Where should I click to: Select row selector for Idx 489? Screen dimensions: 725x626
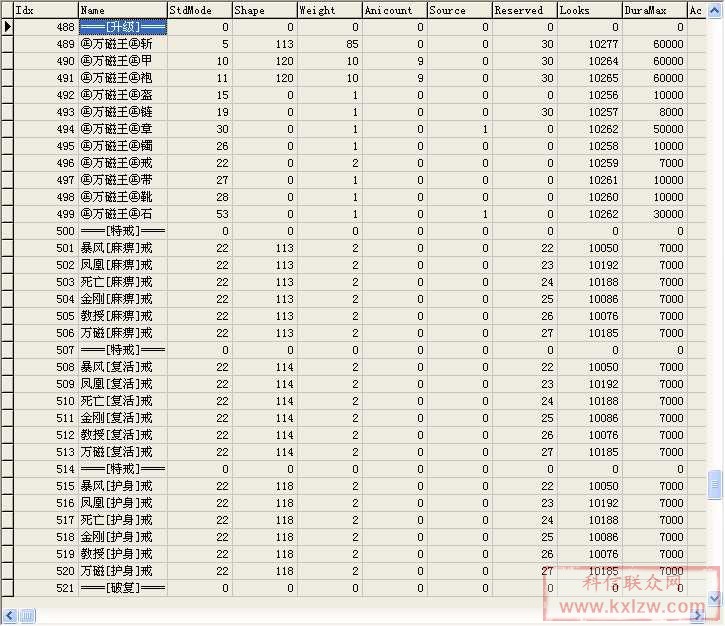pos(7,44)
